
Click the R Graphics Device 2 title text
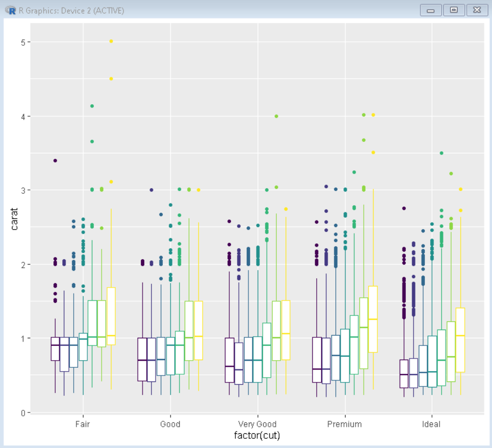pyautogui.click(x=66, y=10)
